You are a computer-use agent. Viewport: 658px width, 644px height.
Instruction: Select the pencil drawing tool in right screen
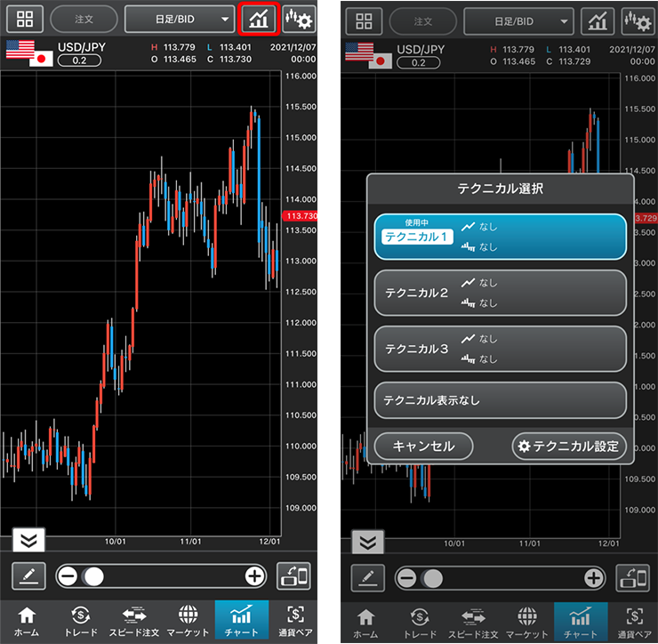pos(367,578)
